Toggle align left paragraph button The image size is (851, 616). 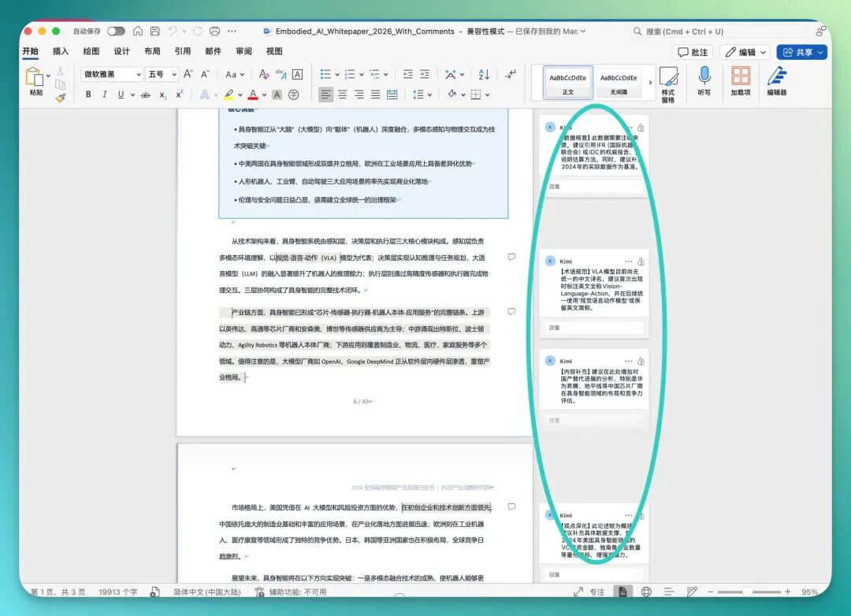325,95
